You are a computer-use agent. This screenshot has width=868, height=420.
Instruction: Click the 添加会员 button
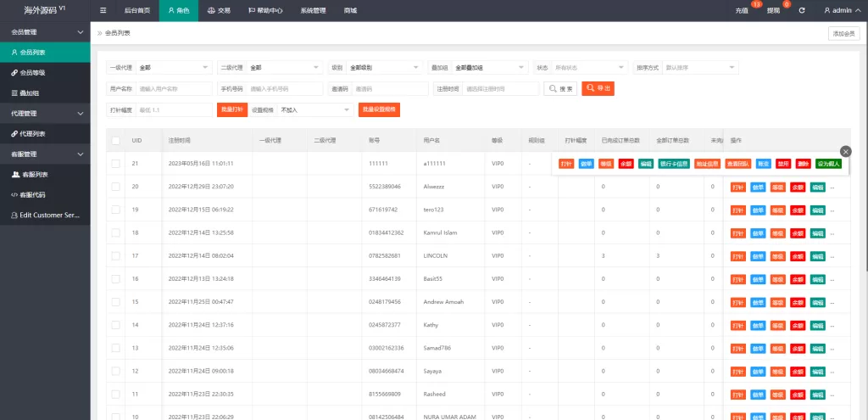pos(843,34)
